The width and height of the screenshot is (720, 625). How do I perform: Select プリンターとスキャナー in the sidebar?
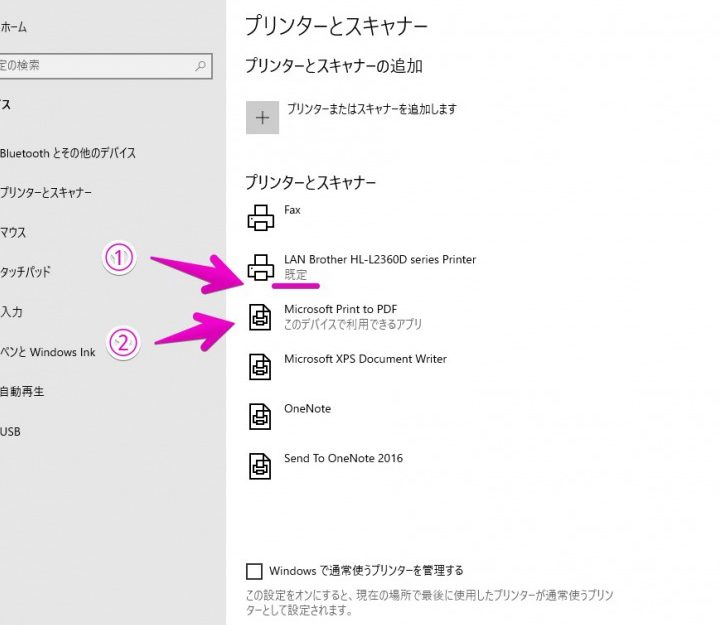click(x=46, y=192)
